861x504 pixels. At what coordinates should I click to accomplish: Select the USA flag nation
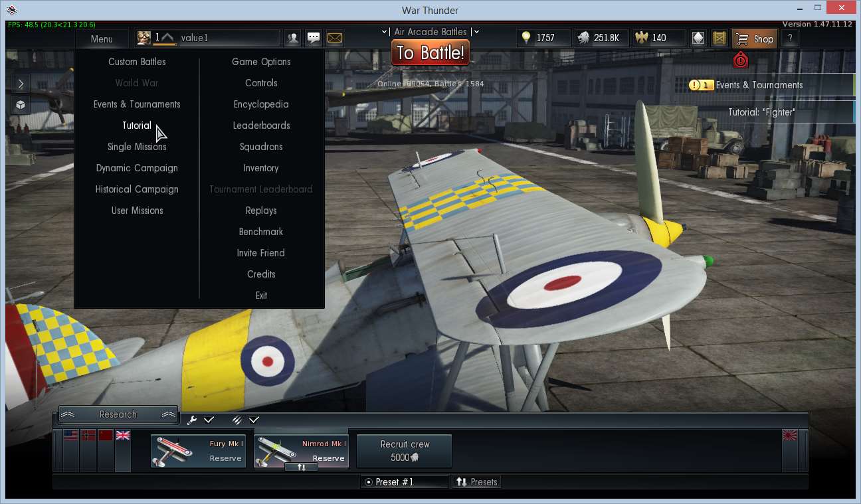71,436
